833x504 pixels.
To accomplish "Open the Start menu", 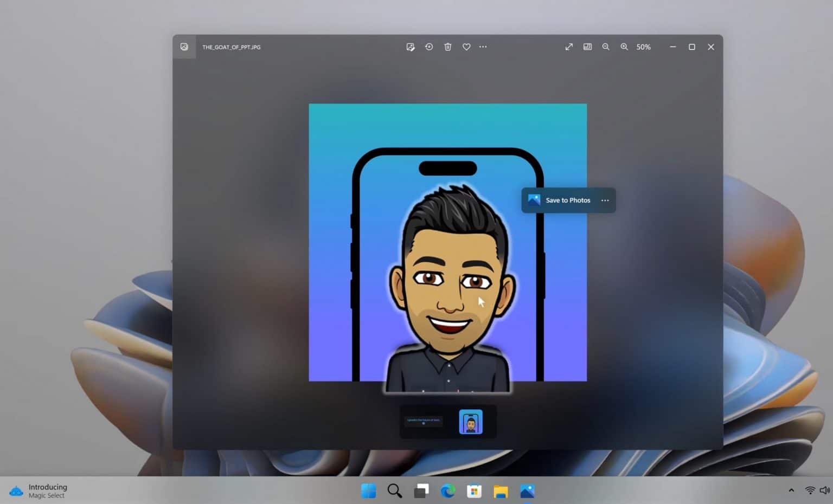I will coord(368,491).
